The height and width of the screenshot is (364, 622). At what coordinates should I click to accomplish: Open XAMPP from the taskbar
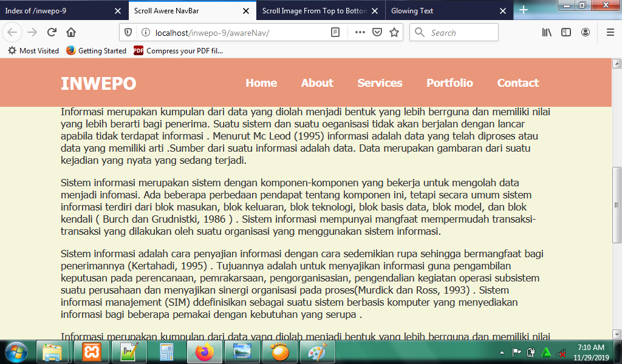[x=91, y=352]
